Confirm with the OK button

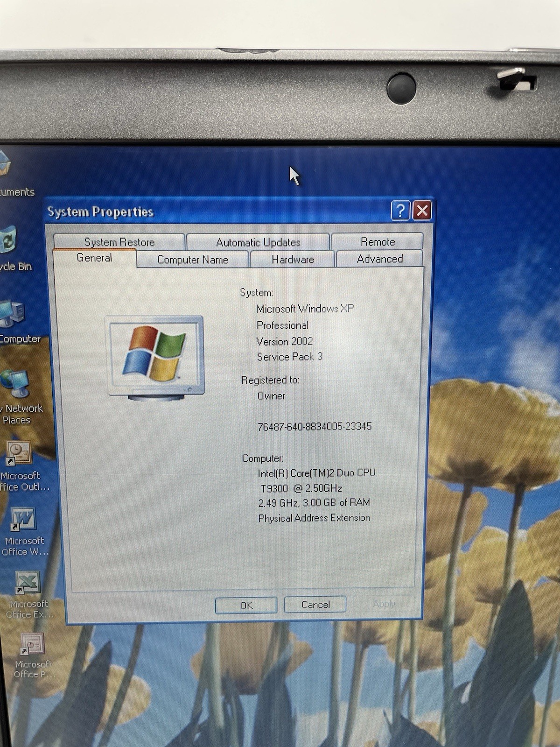[246, 605]
